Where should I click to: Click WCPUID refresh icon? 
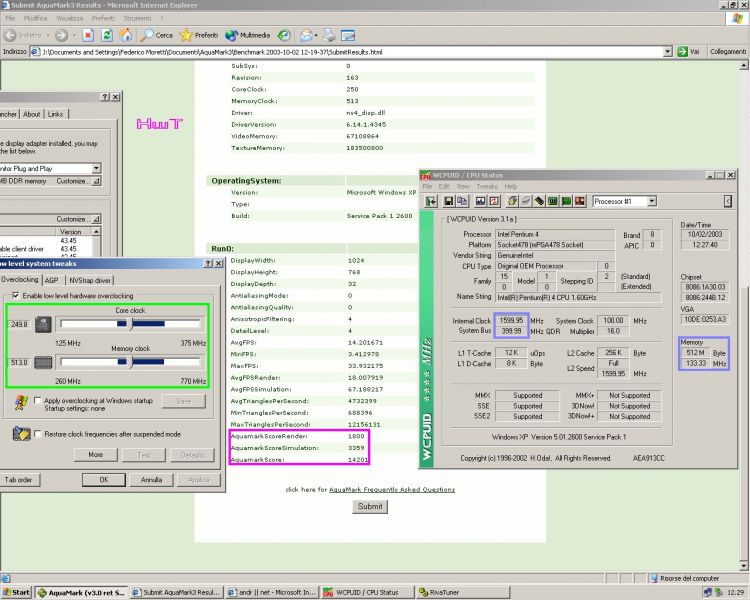pos(494,201)
